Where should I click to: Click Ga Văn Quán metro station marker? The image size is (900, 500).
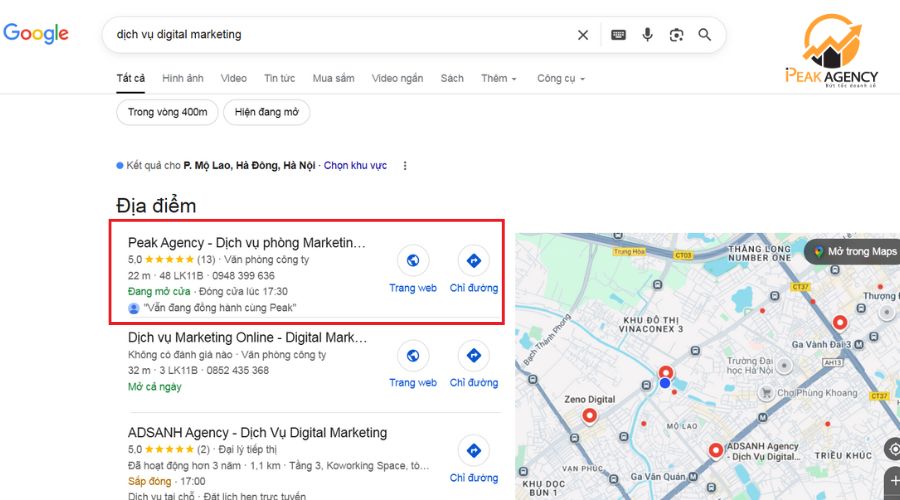pyautogui.click(x=693, y=476)
